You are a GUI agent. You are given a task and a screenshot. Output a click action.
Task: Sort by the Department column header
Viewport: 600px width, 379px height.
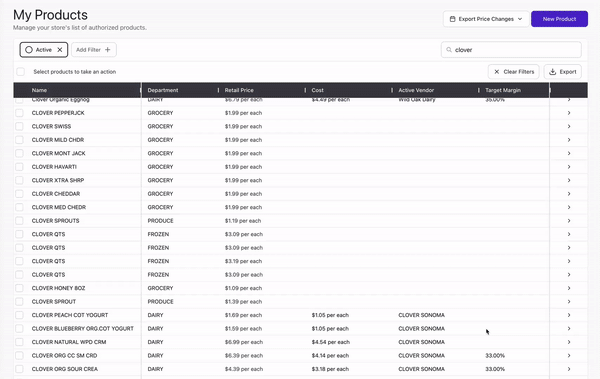(163, 90)
